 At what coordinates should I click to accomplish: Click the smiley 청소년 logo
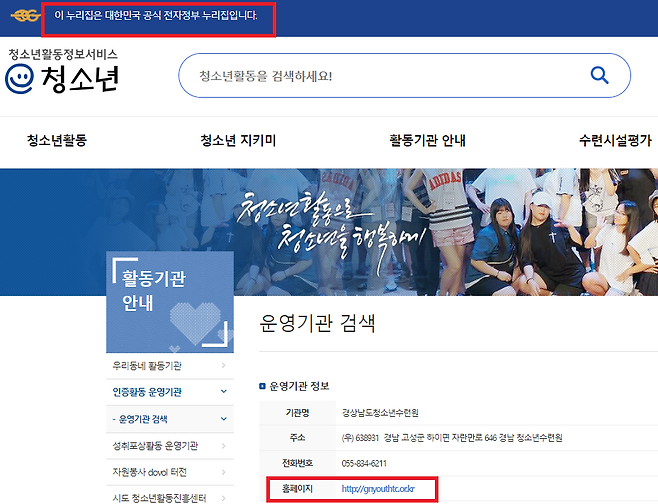pos(62,78)
